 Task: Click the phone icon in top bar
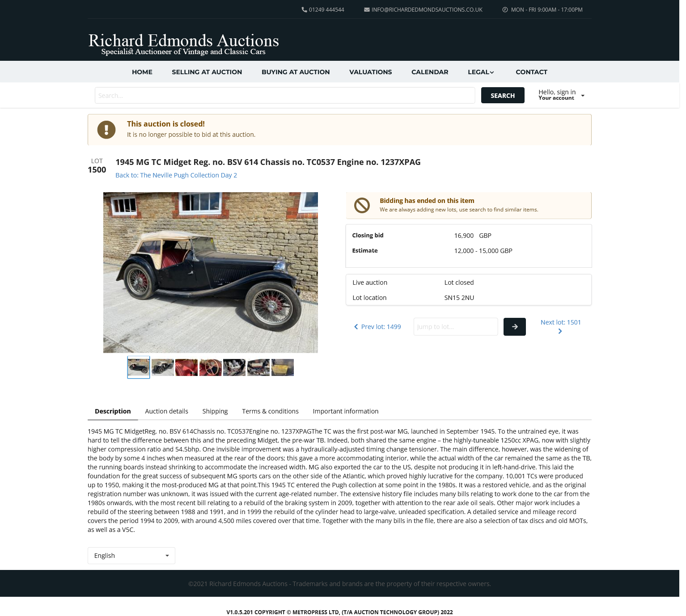(x=304, y=9)
